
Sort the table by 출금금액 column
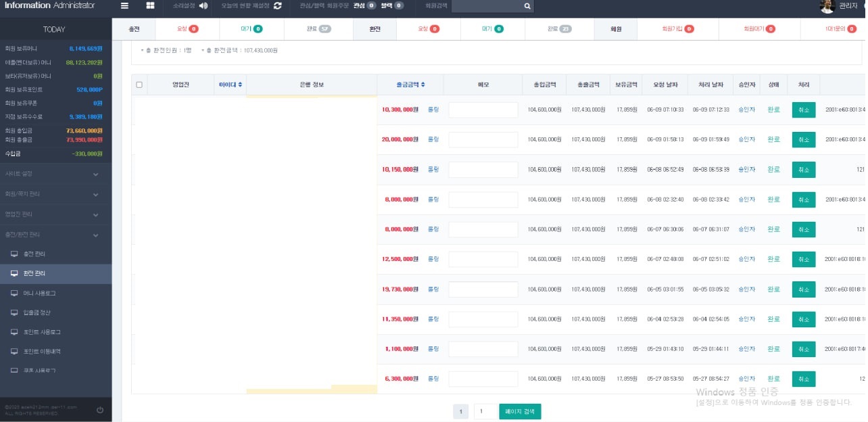pyautogui.click(x=410, y=85)
